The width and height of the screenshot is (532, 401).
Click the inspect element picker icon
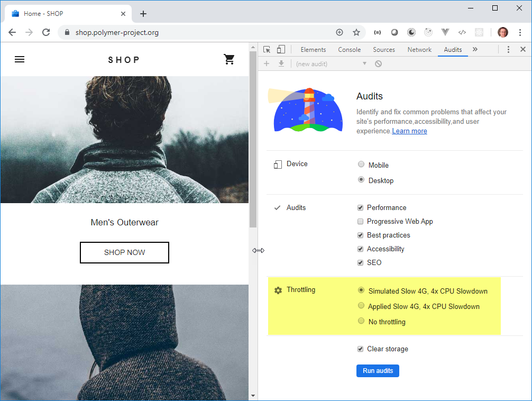pyautogui.click(x=267, y=50)
